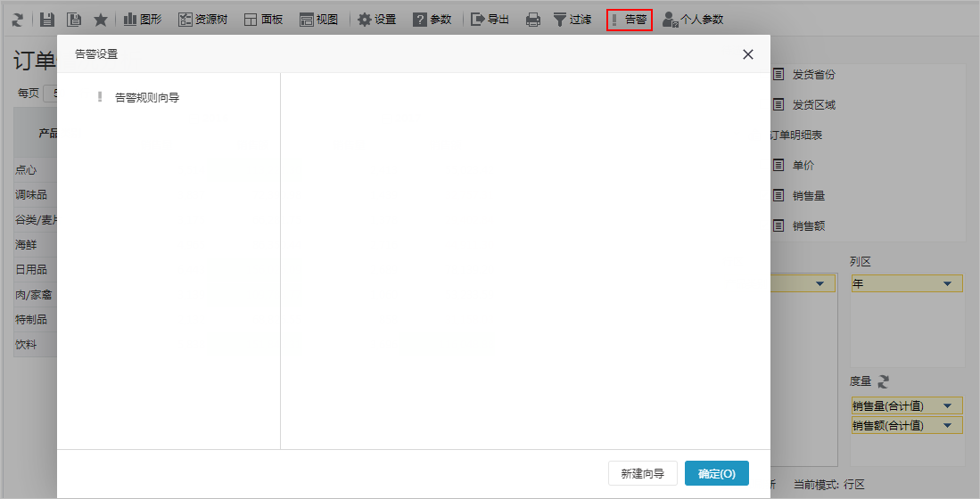Click the 当前模式: 行区 status text
Screen dimensions: 980x499
tap(829, 484)
